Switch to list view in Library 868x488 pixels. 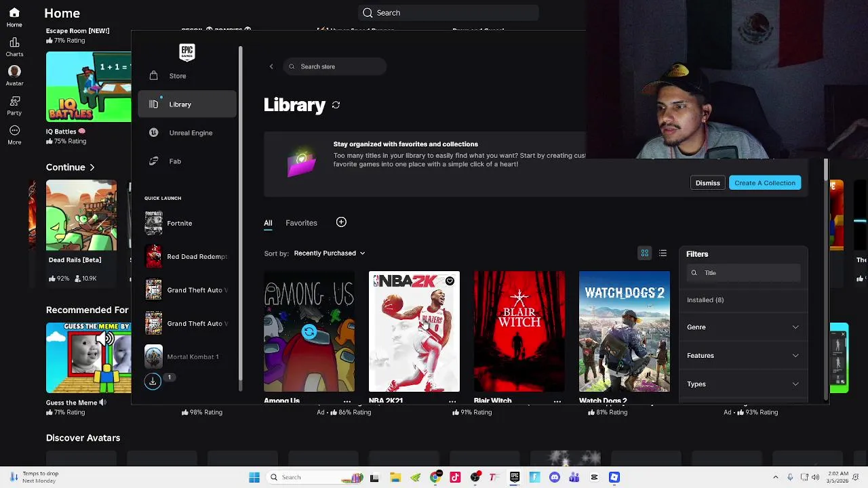[x=663, y=253]
